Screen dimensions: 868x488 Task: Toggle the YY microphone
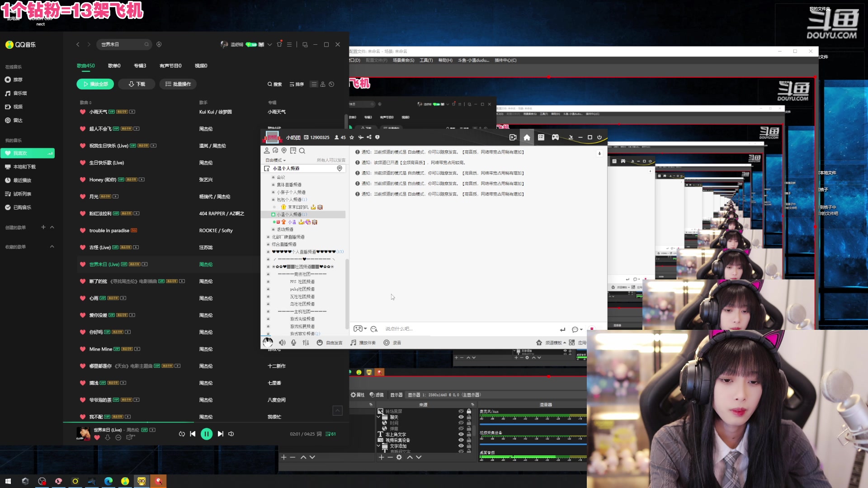click(x=294, y=343)
